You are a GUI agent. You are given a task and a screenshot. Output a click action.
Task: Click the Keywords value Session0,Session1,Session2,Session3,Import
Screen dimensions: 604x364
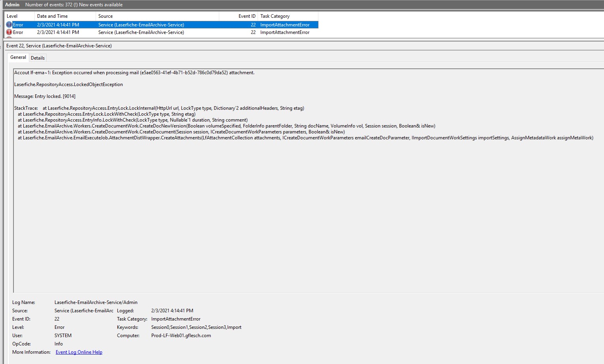196,327
